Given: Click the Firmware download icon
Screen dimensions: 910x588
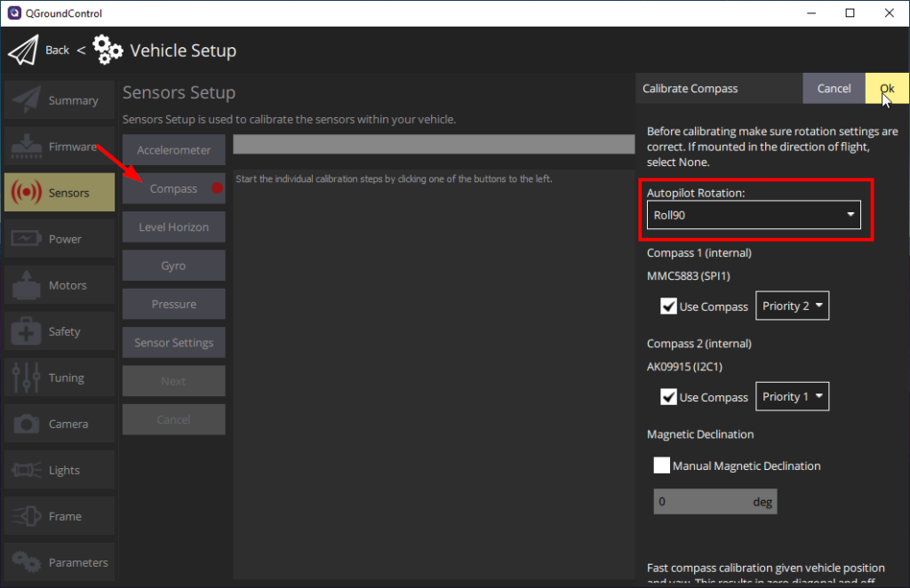Looking at the screenshot, I should 26,147.
